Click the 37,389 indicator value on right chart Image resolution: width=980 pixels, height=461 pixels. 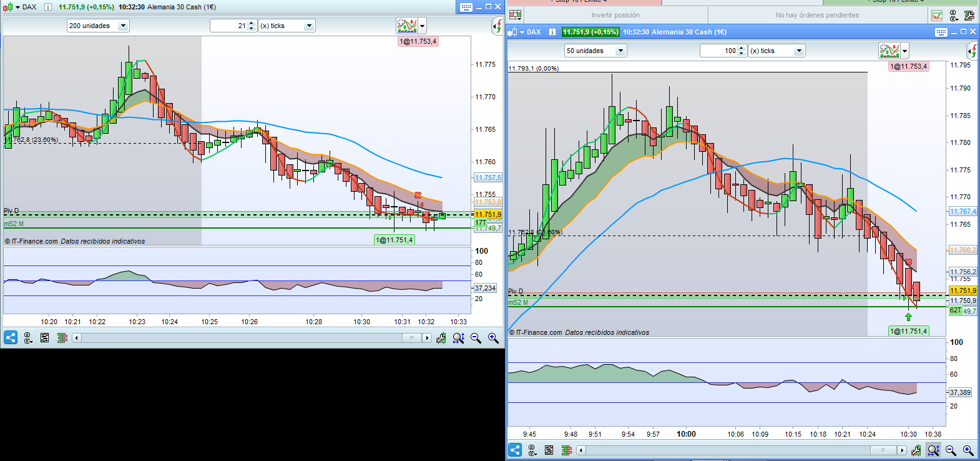960,392
